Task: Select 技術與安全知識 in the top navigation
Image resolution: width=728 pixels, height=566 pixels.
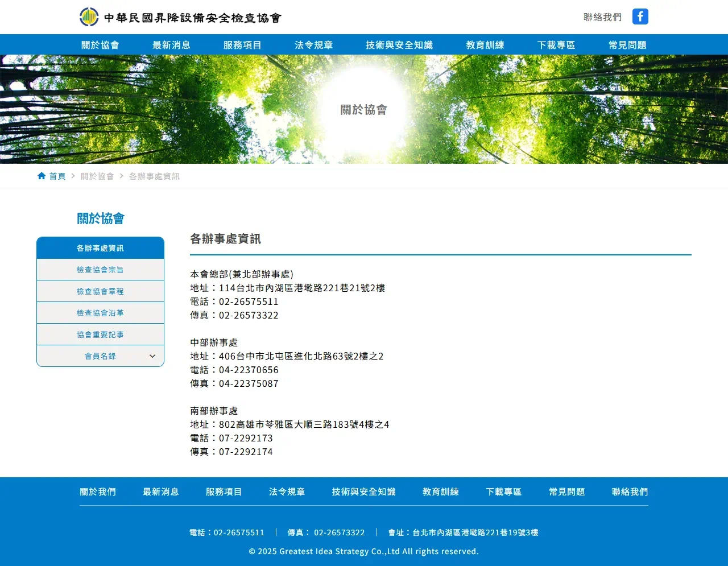Action: pos(399,44)
